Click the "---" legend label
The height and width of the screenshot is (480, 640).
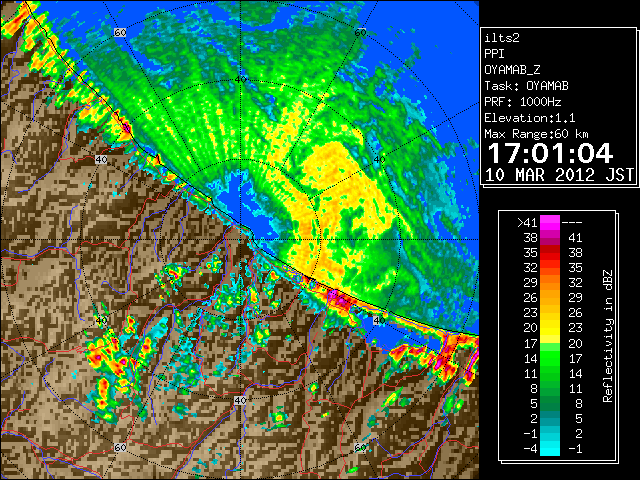[x=572, y=223]
